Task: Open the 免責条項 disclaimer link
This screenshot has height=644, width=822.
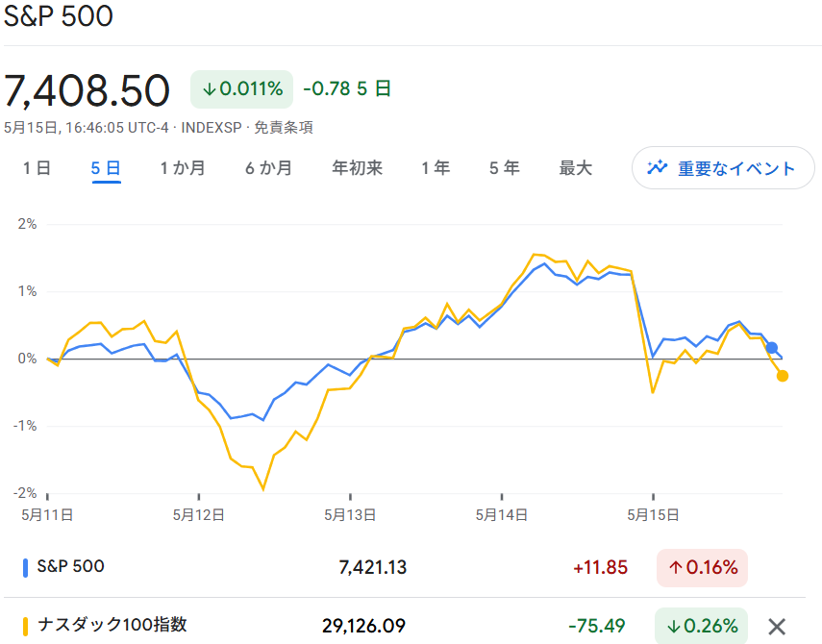Action: coord(284,127)
